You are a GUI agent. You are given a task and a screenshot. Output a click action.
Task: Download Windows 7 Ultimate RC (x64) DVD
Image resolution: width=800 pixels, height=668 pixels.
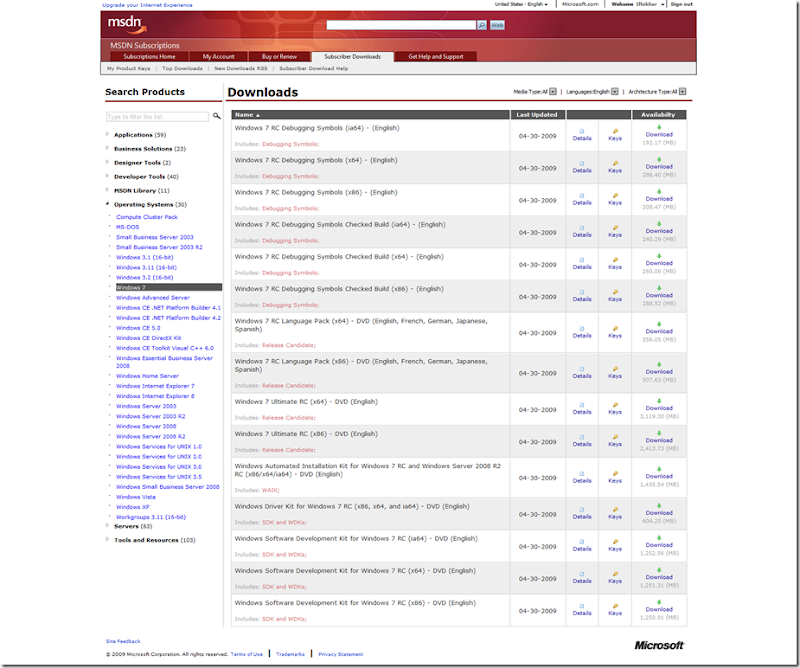[659, 405]
